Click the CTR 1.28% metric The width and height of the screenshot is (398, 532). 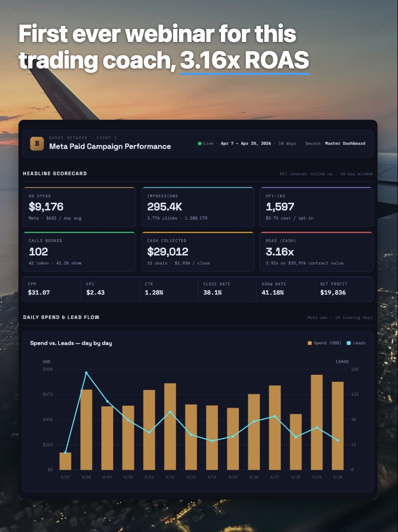[x=169, y=289]
